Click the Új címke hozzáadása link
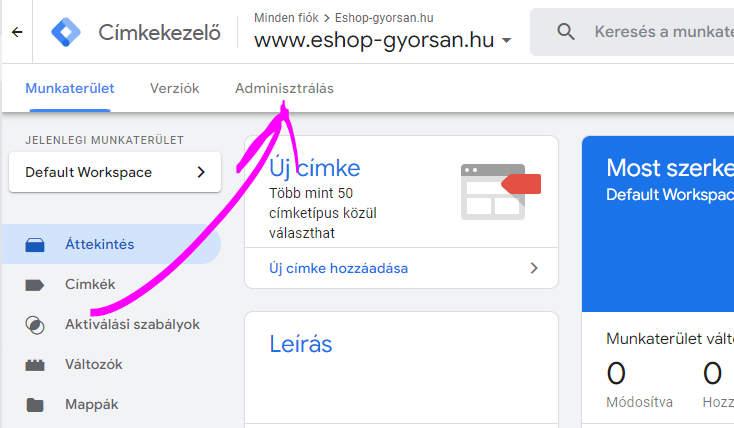 click(x=338, y=268)
